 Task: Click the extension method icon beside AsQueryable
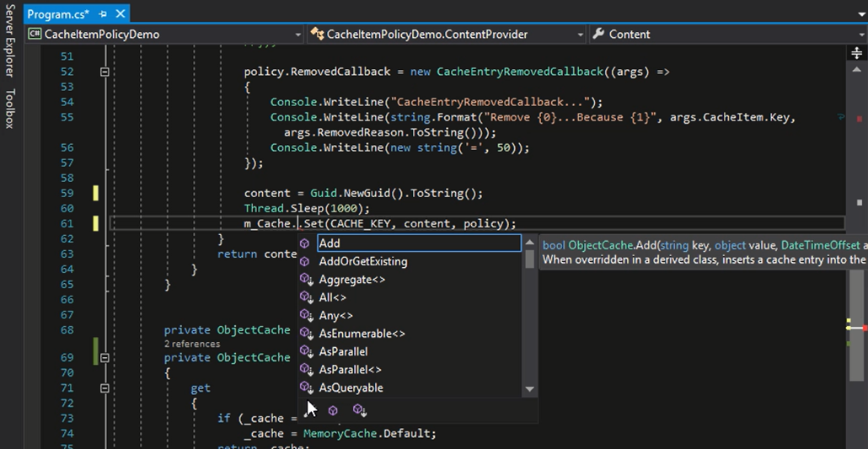(306, 388)
